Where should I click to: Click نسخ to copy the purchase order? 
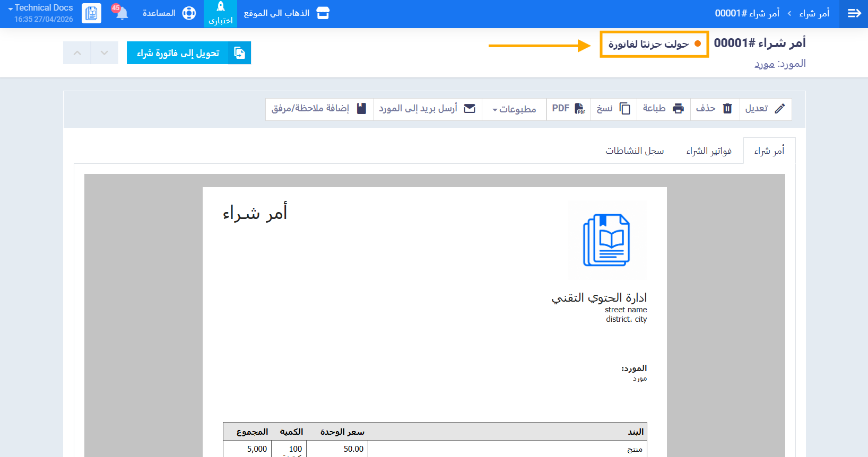613,109
